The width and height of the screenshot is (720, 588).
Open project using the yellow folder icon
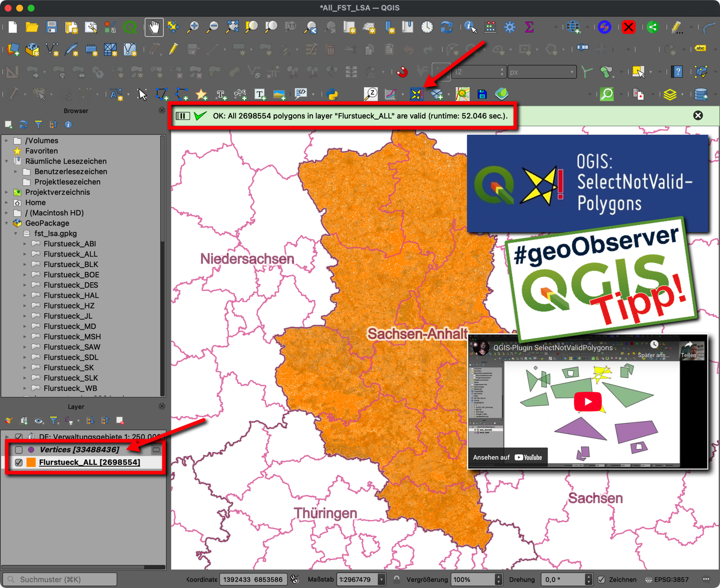tap(32, 27)
